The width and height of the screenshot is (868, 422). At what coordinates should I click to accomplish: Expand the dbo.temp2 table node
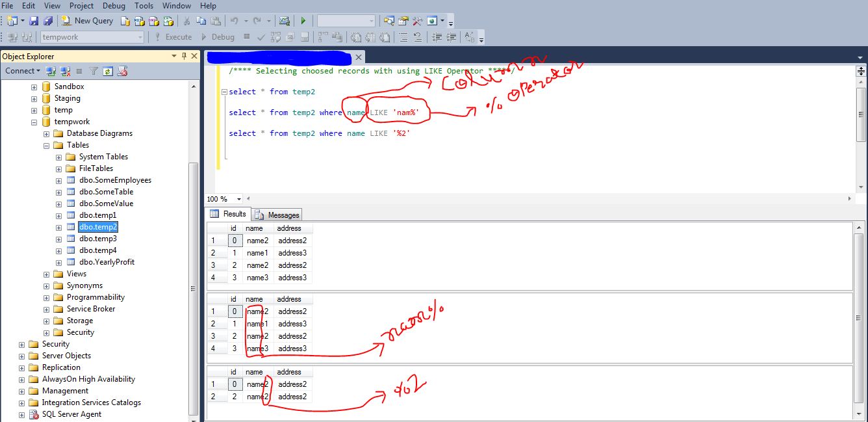pyautogui.click(x=58, y=228)
